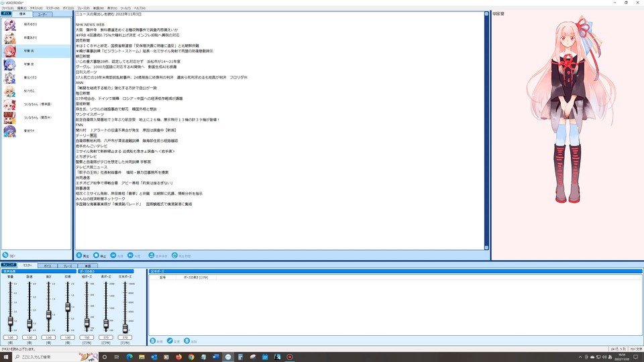Click the ポーズの長さ [ミリ秒] column header

point(196,278)
